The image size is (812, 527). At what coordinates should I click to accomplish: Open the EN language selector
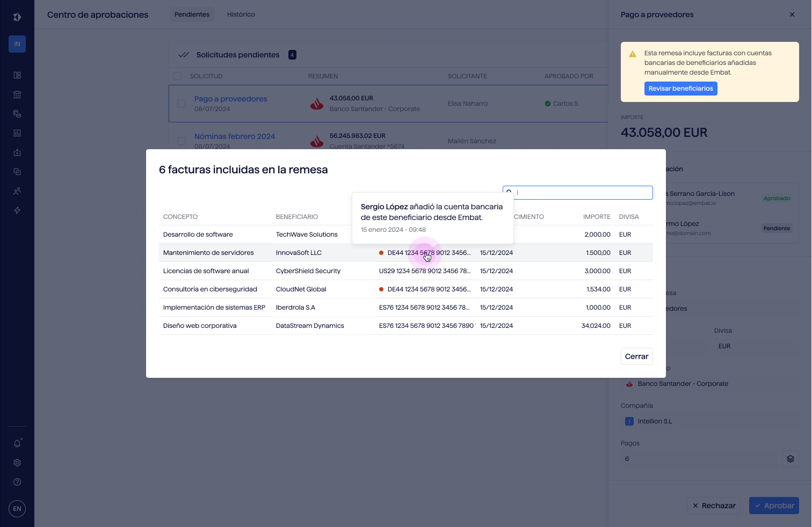click(x=17, y=509)
